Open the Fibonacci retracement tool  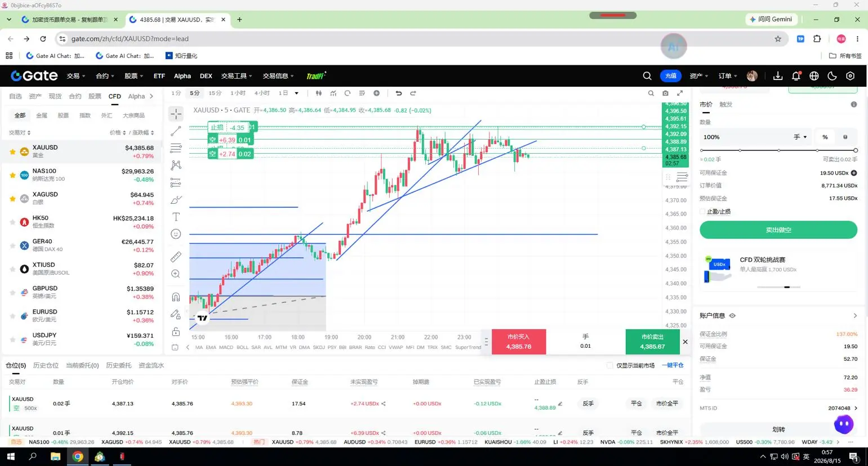pyautogui.click(x=176, y=148)
